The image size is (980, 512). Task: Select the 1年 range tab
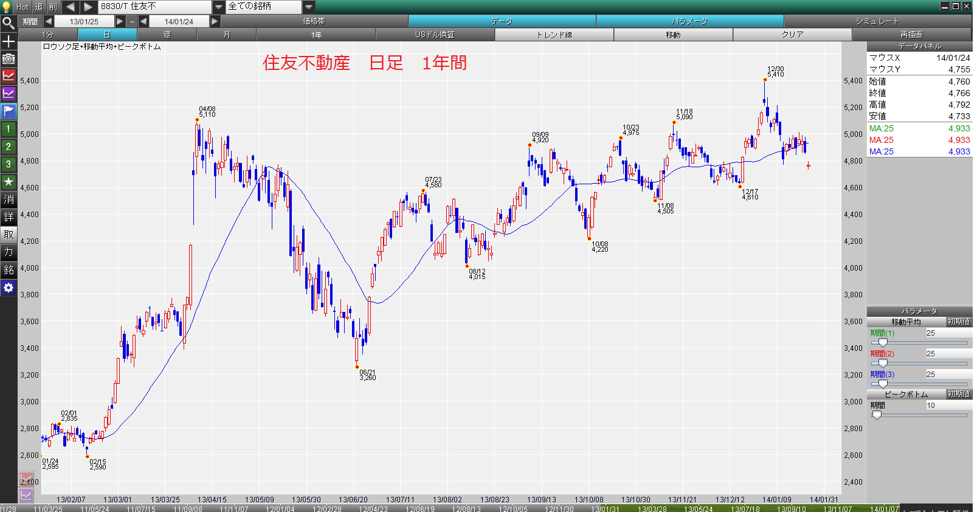[x=316, y=35]
